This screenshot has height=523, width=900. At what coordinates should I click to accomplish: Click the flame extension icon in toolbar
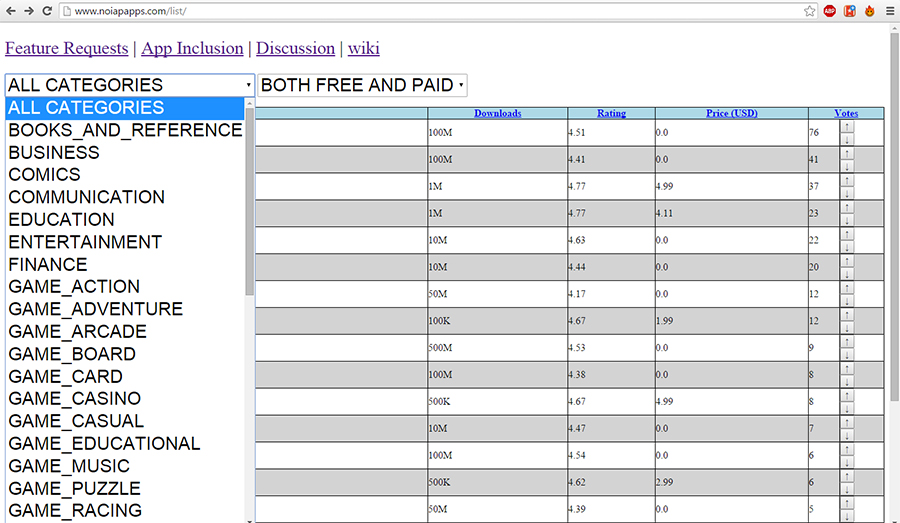coord(870,11)
